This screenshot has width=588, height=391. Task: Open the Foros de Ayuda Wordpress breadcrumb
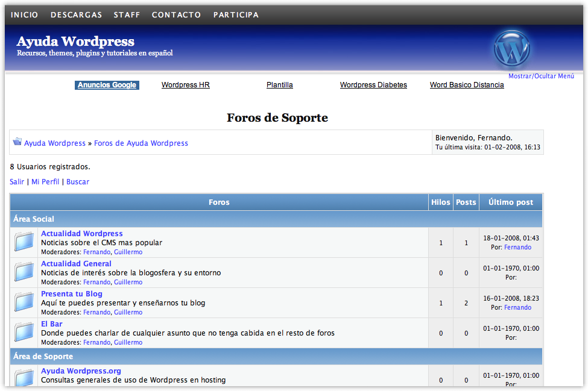pyautogui.click(x=141, y=143)
